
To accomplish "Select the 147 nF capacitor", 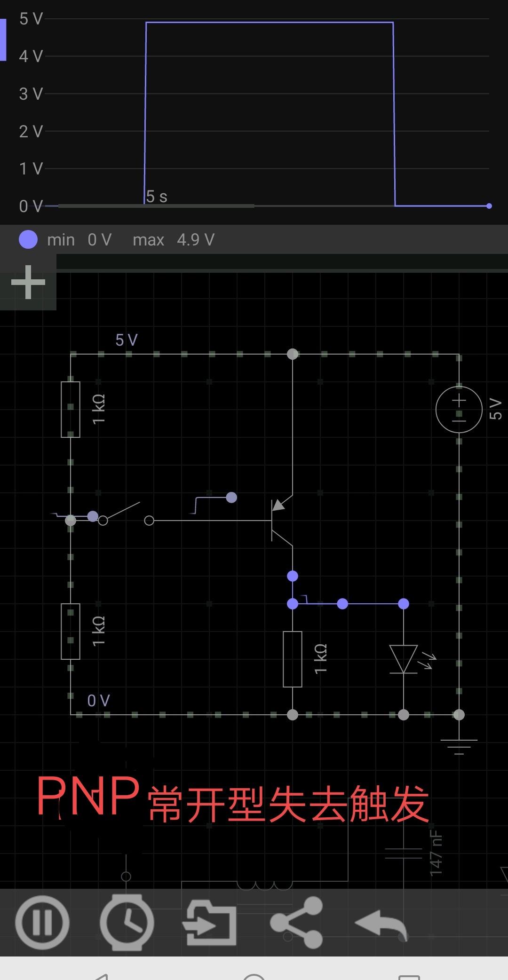I will coord(404,854).
